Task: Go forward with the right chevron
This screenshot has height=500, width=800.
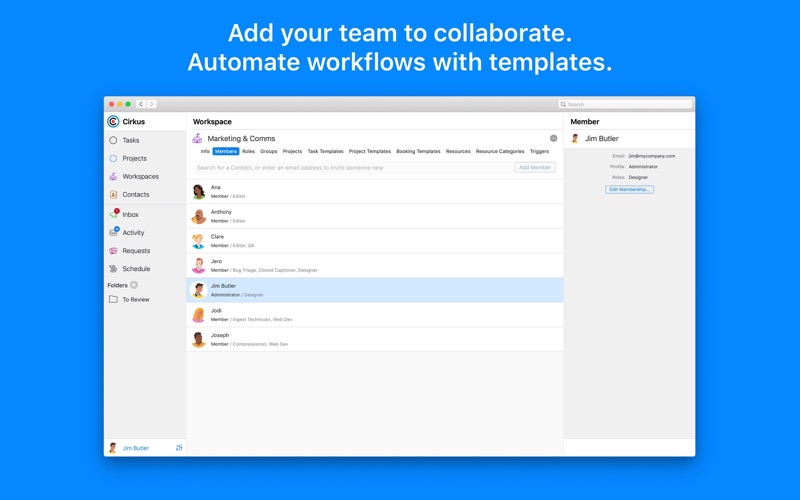Action: coord(152,104)
